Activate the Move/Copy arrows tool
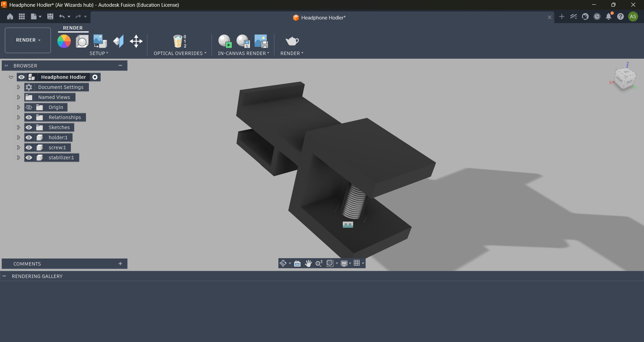The image size is (644, 342). (136, 41)
